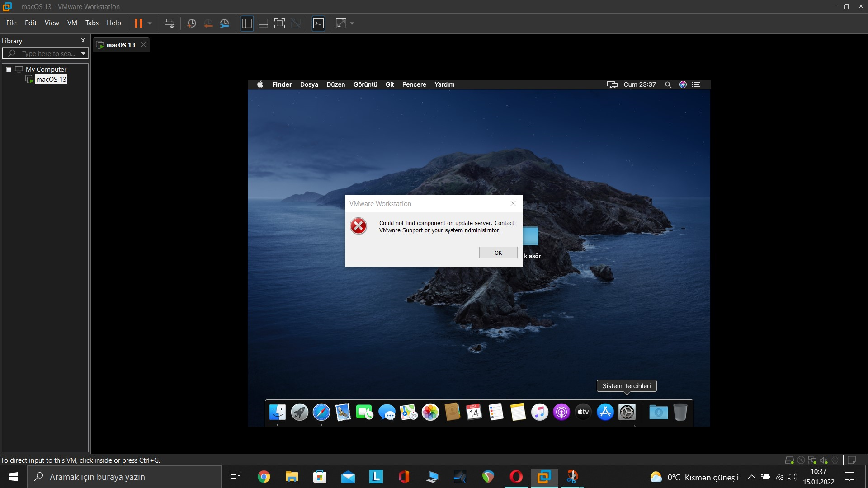Enter full screen mode
868x488 pixels.
click(279, 23)
